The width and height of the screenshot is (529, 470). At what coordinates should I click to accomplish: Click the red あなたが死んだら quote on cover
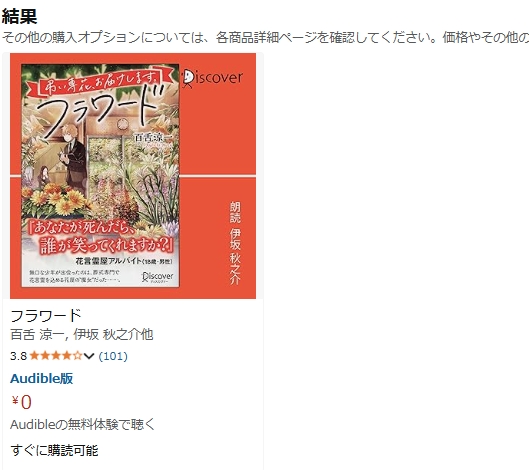[101, 239]
